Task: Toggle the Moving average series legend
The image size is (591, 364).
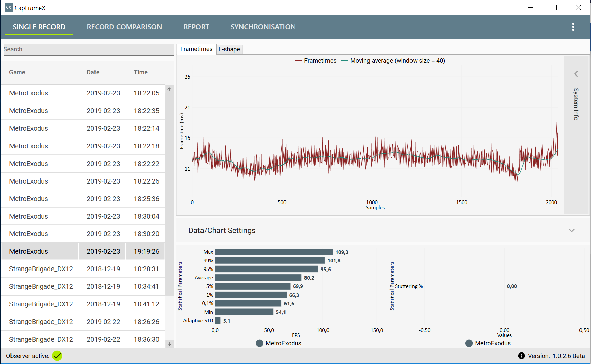Action: [393, 61]
